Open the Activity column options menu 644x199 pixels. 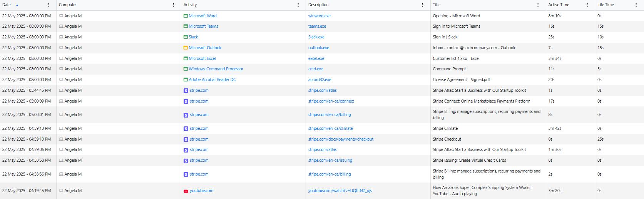tap(298, 5)
